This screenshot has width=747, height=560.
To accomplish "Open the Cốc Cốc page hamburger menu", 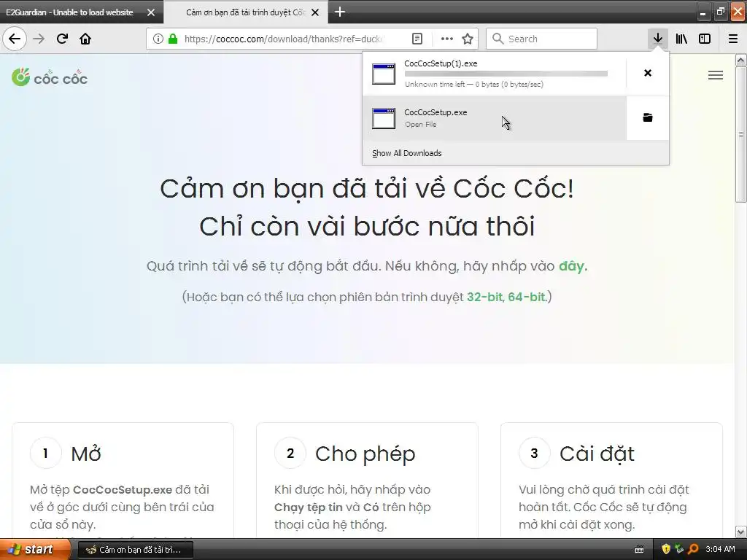I will coord(715,75).
